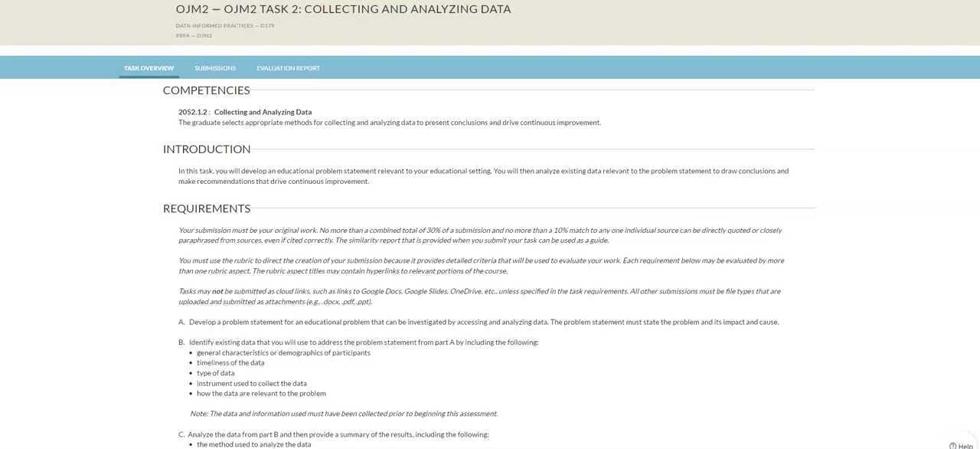Click the 'type of data' bullet

[215, 373]
